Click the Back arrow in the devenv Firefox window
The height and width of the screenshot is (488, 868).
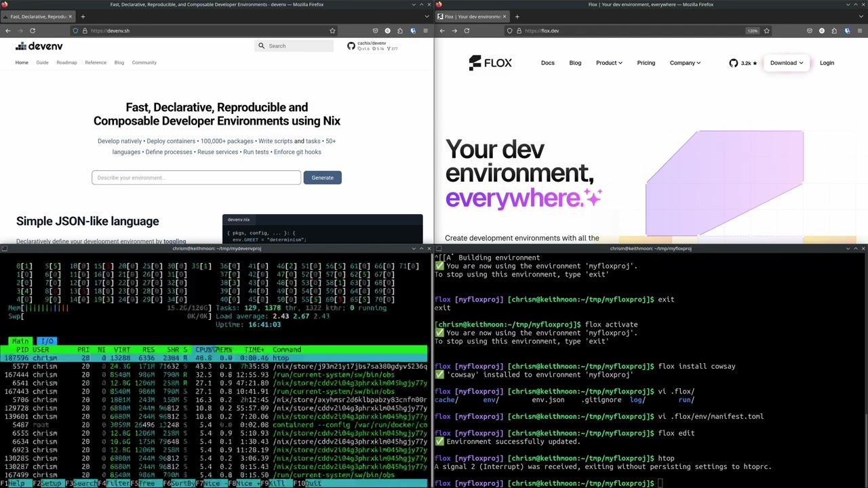point(7,30)
